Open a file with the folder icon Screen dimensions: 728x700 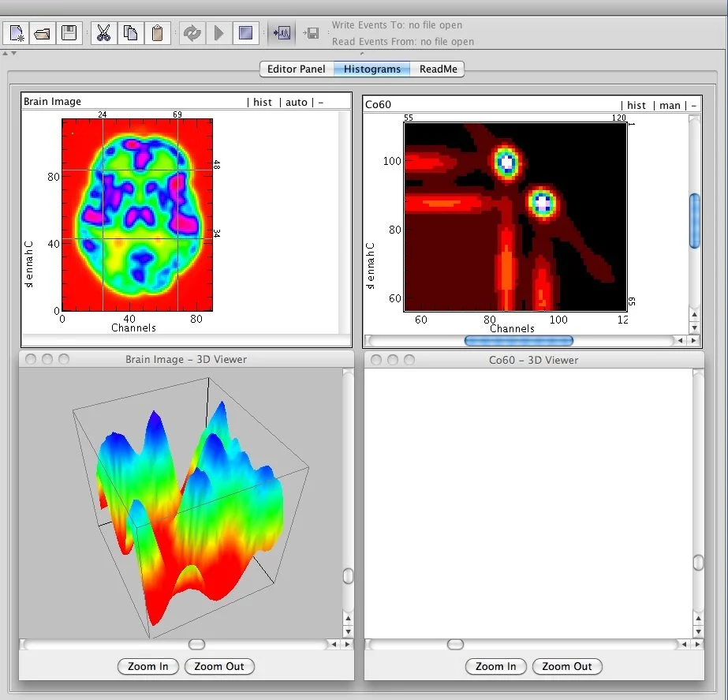tap(43, 33)
